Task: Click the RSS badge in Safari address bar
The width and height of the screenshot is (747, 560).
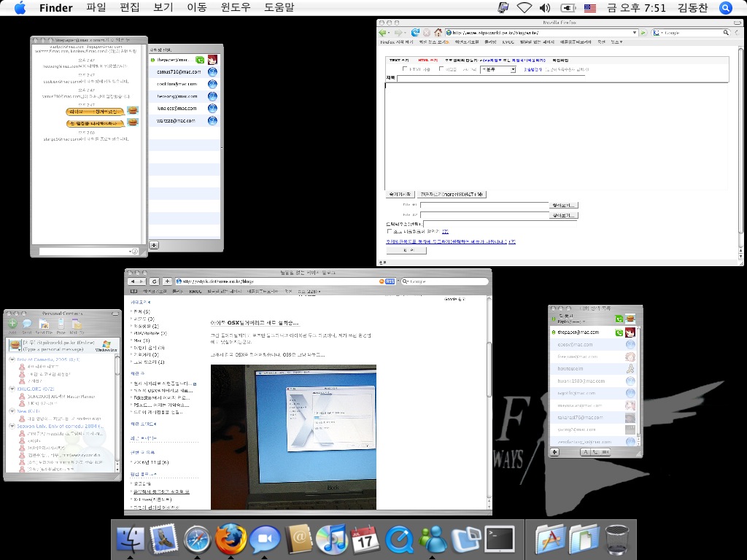Action: pos(390,281)
